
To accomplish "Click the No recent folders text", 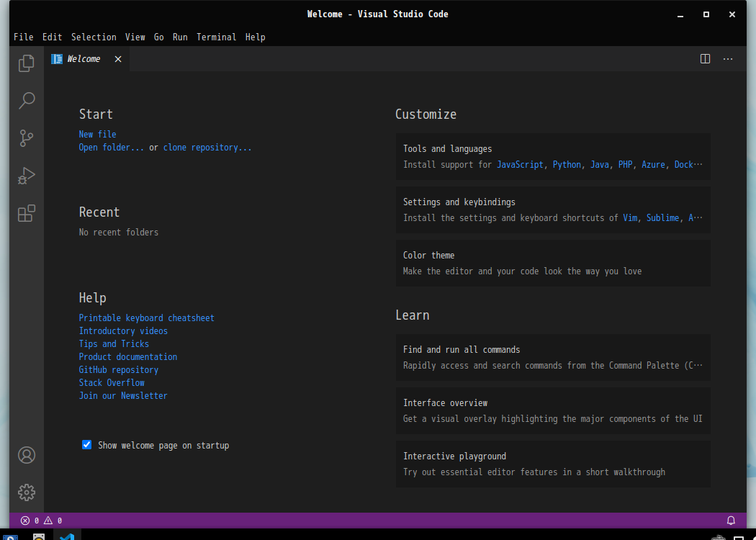I will (119, 232).
